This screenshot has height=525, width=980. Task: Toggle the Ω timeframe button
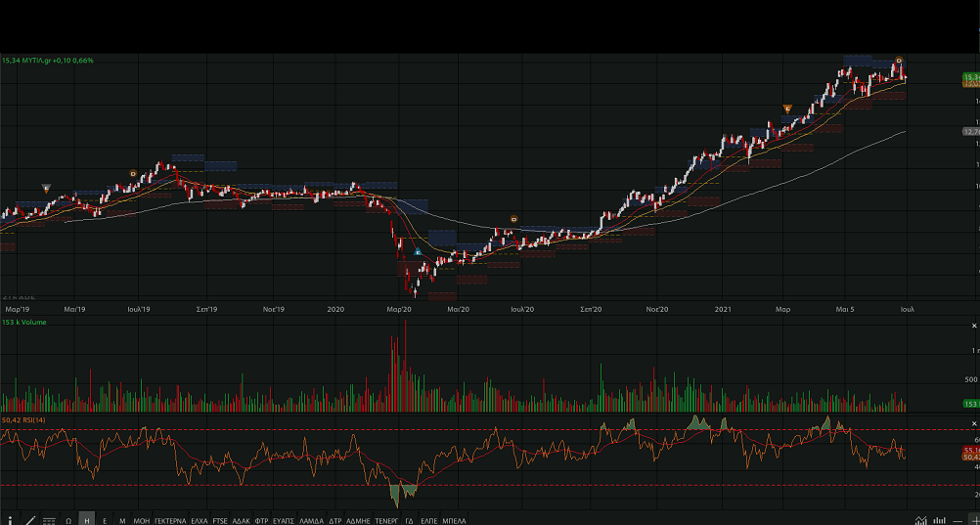[x=68, y=520]
